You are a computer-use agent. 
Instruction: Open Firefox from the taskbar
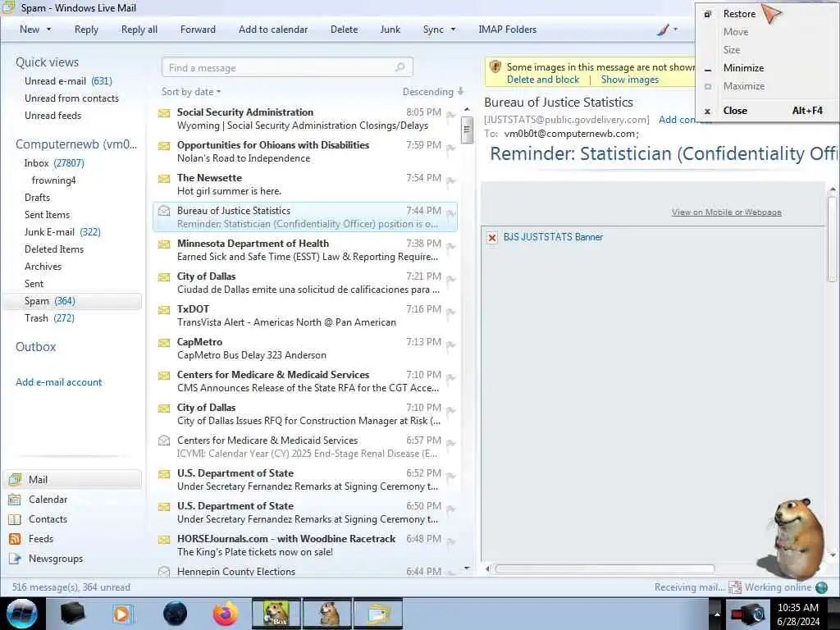point(225,614)
